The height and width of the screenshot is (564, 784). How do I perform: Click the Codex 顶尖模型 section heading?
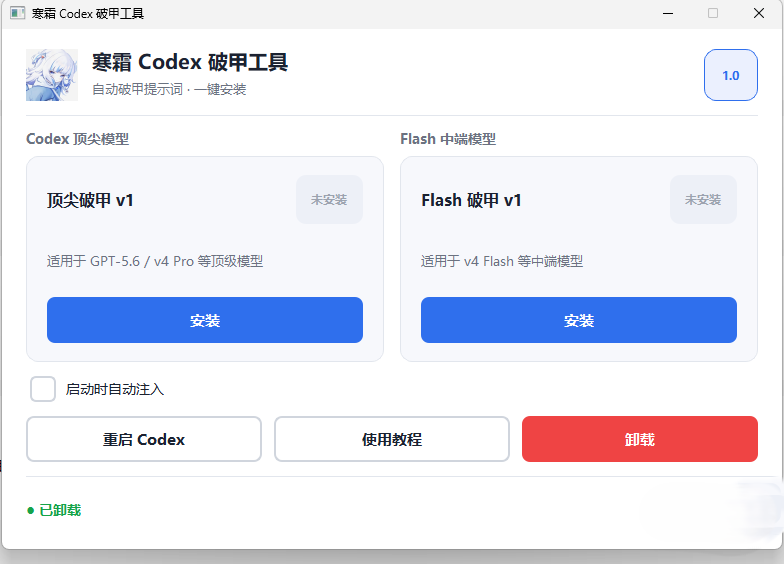point(78,138)
